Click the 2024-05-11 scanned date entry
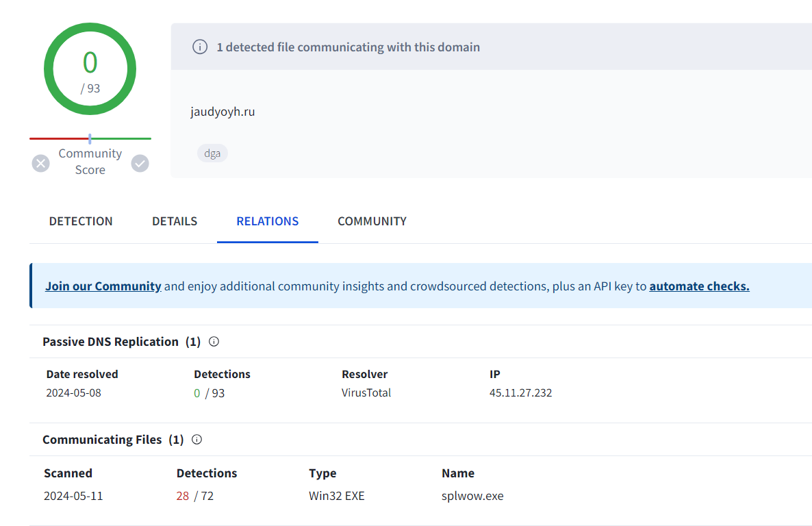The width and height of the screenshot is (812, 526). pyautogui.click(x=73, y=496)
